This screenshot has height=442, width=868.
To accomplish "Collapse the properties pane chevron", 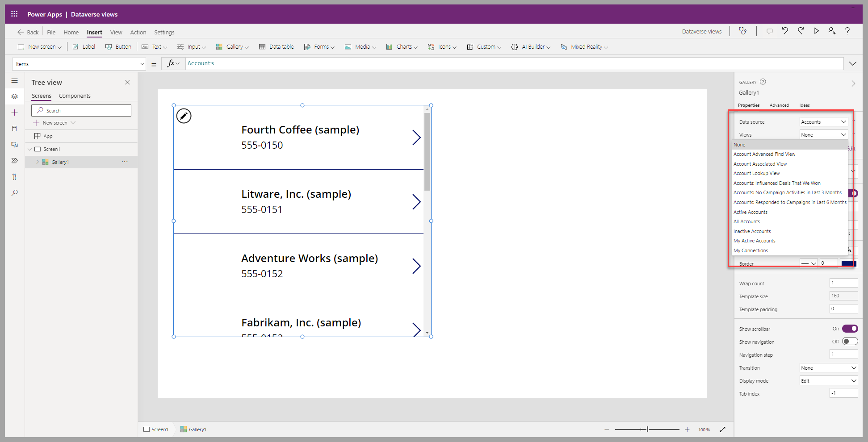I will [853, 83].
